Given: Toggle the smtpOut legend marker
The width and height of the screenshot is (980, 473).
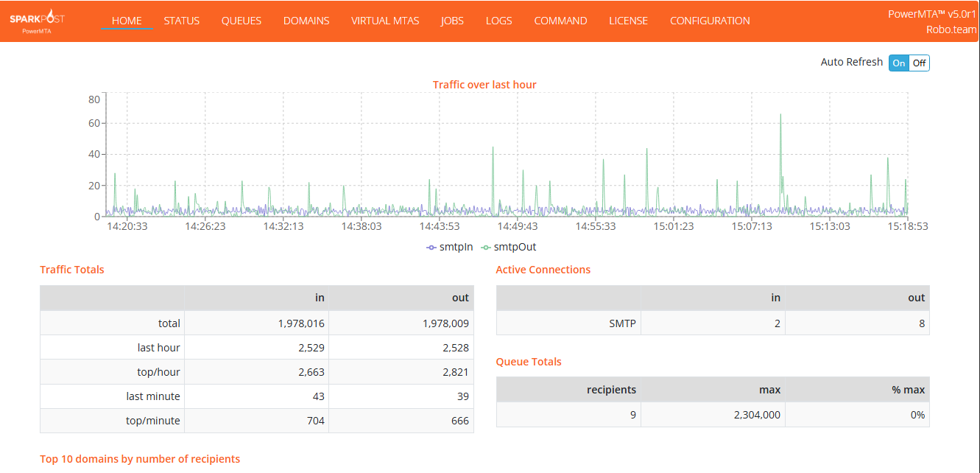Looking at the screenshot, I should [x=486, y=248].
